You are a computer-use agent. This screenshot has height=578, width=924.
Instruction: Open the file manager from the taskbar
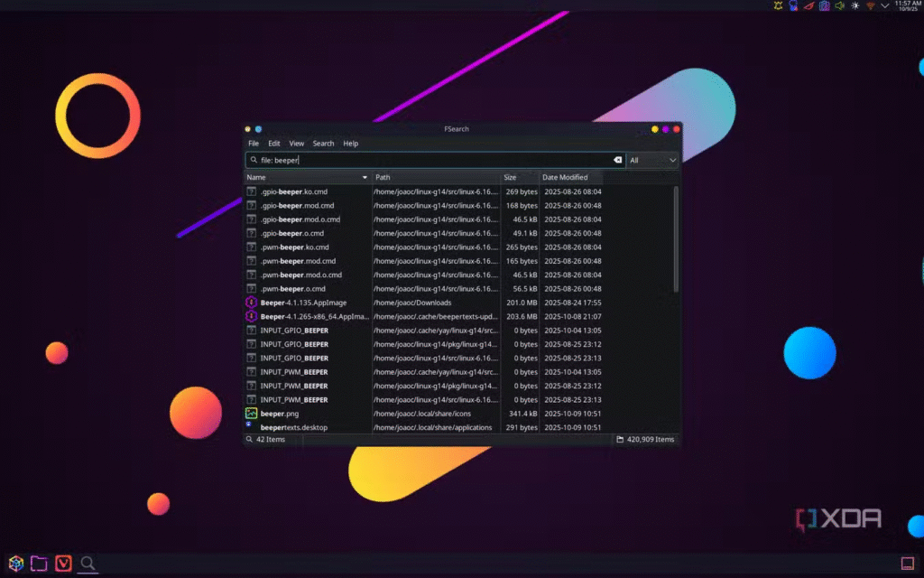(39, 564)
